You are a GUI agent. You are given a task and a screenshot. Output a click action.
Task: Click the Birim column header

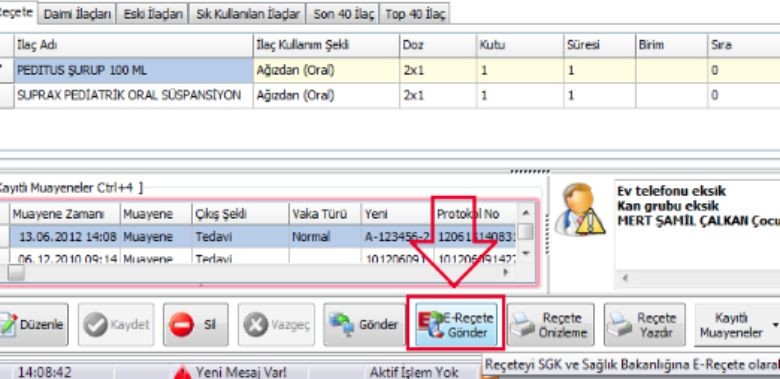click(671, 45)
